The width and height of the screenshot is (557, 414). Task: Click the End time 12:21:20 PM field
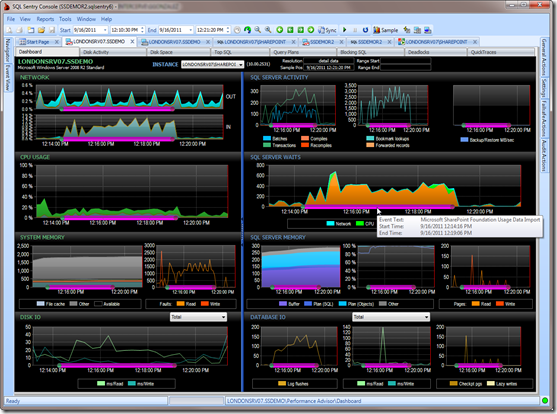[211, 30]
